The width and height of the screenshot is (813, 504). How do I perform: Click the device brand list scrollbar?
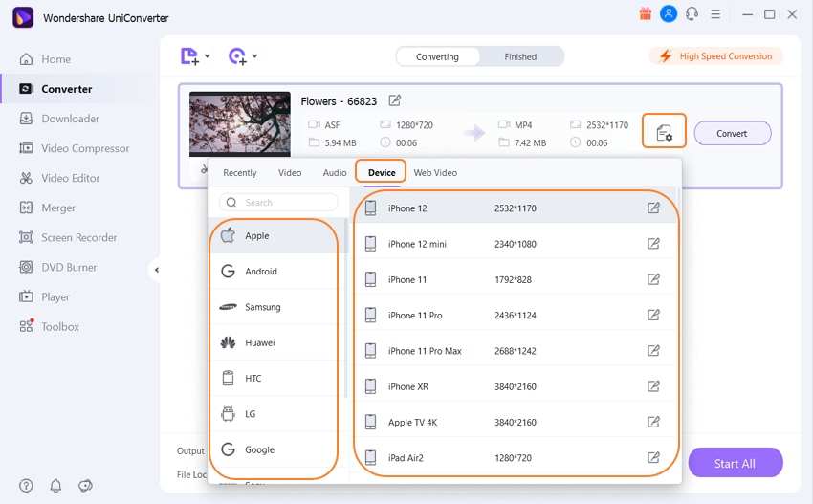click(346, 308)
